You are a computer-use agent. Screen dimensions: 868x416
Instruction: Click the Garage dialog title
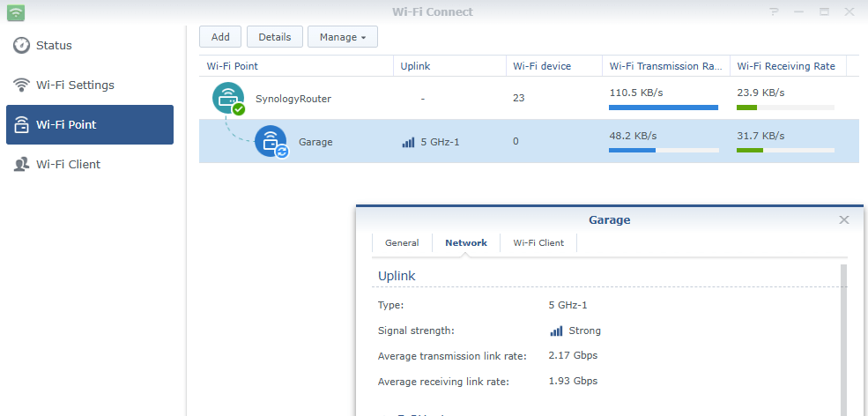pyautogui.click(x=610, y=220)
